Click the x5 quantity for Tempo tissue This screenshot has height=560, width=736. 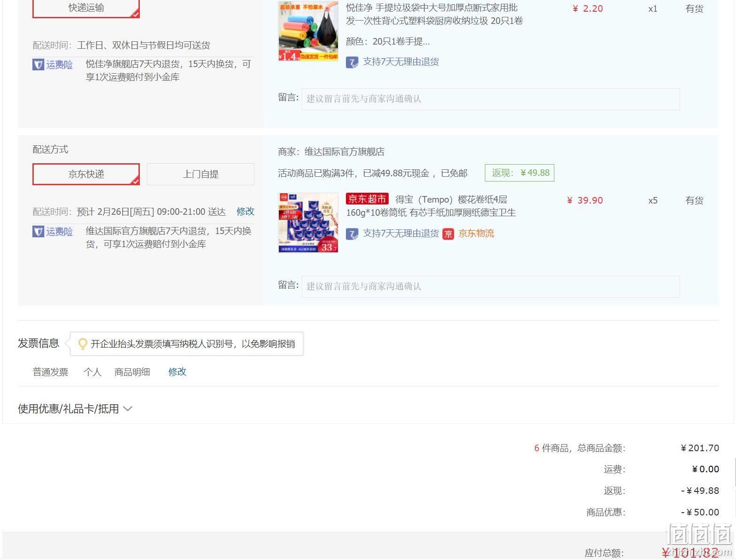coord(653,201)
